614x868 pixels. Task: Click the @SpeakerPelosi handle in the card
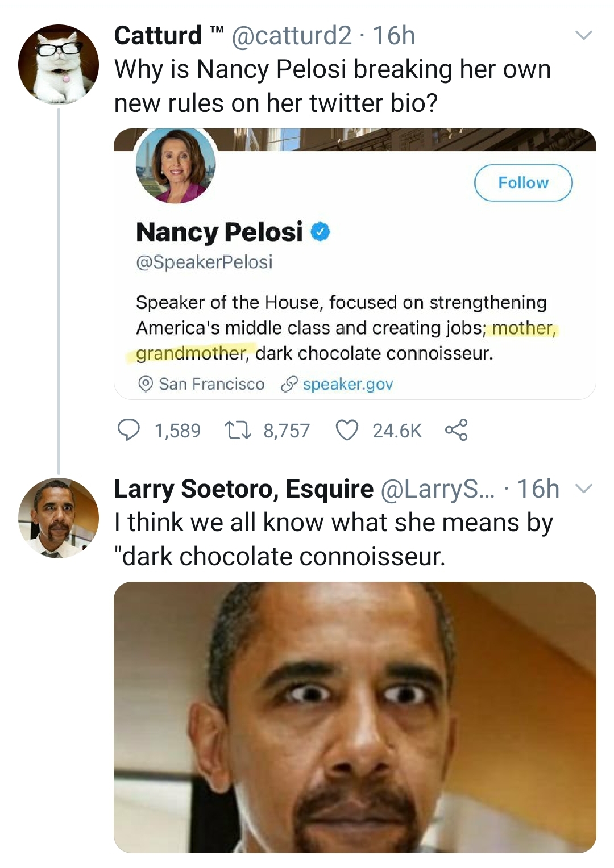pos(204,262)
